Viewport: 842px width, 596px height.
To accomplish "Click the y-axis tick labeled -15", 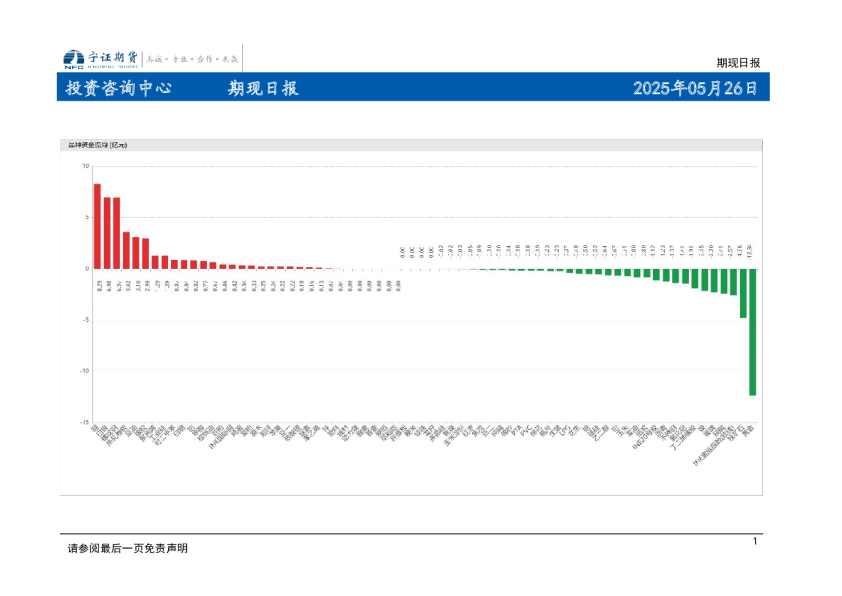I will [x=84, y=422].
